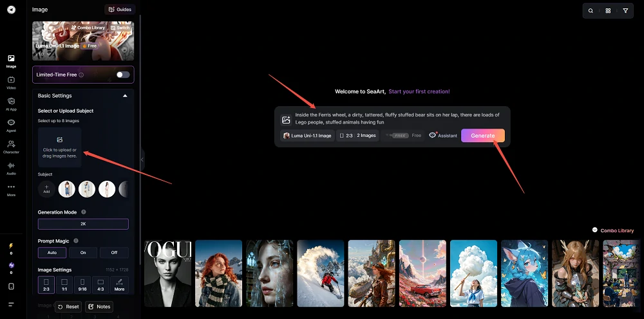Set Prompt Magic to On
644x319 pixels.
pos(83,253)
